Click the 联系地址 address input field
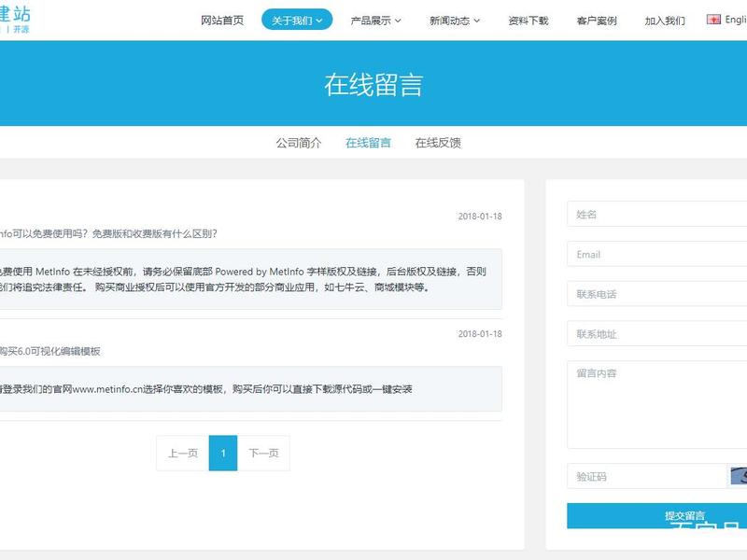The image size is (747, 560). click(657, 334)
